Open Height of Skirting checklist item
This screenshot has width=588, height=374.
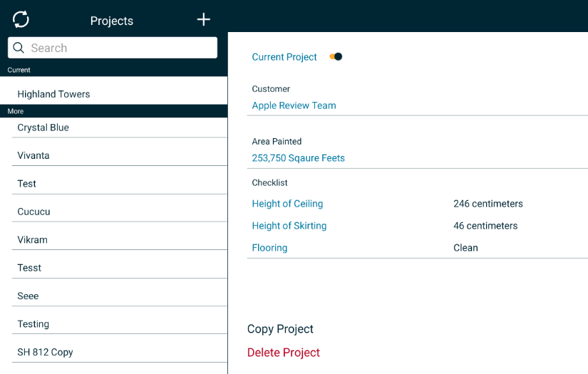coord(289,226)
